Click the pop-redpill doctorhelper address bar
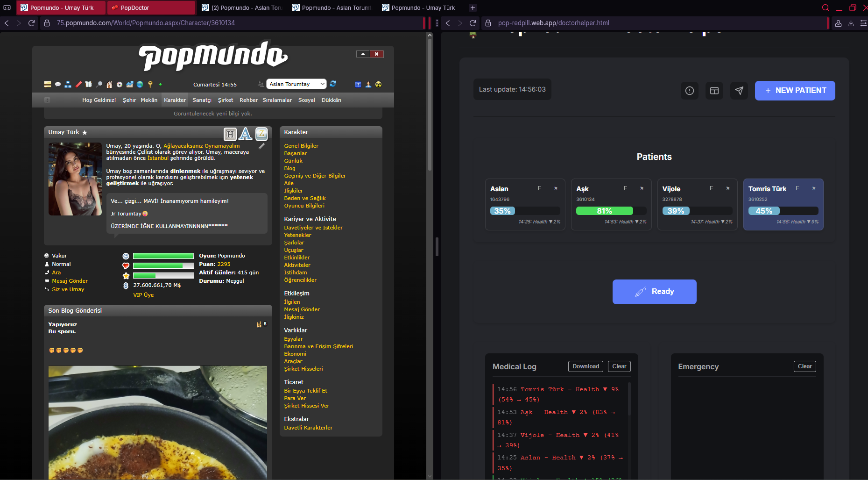This screenshot has width=868, height=480. pyautogui.click(x=553, y=23)
